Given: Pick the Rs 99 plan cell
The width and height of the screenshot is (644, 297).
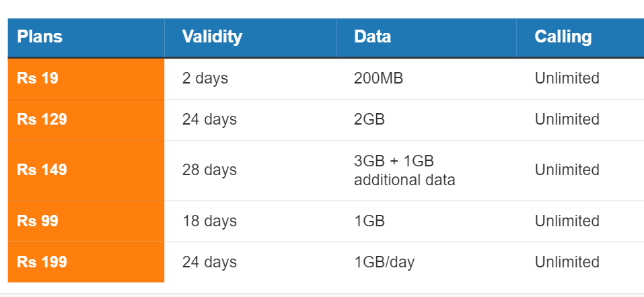Looking at the screenshot, I should point(38,222).
